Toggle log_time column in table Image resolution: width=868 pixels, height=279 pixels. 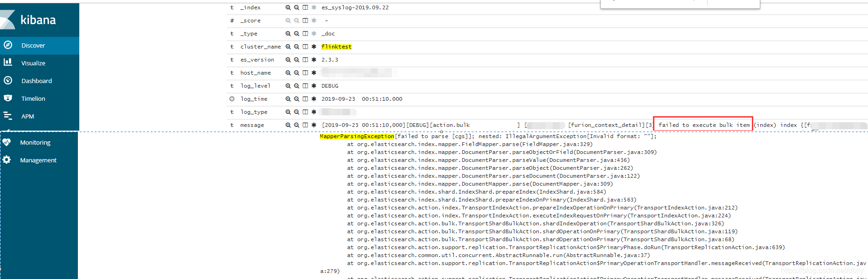305,99
